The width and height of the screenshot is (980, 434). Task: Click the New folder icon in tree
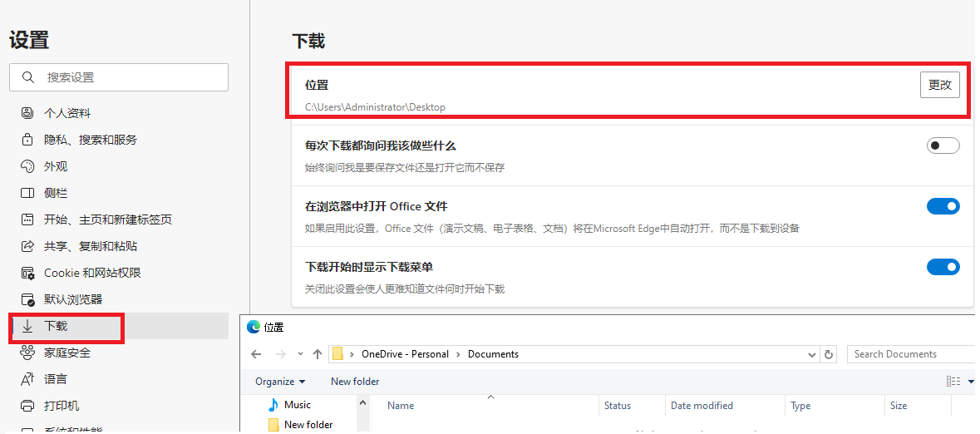pyautogui.click(x=273, y=425)
